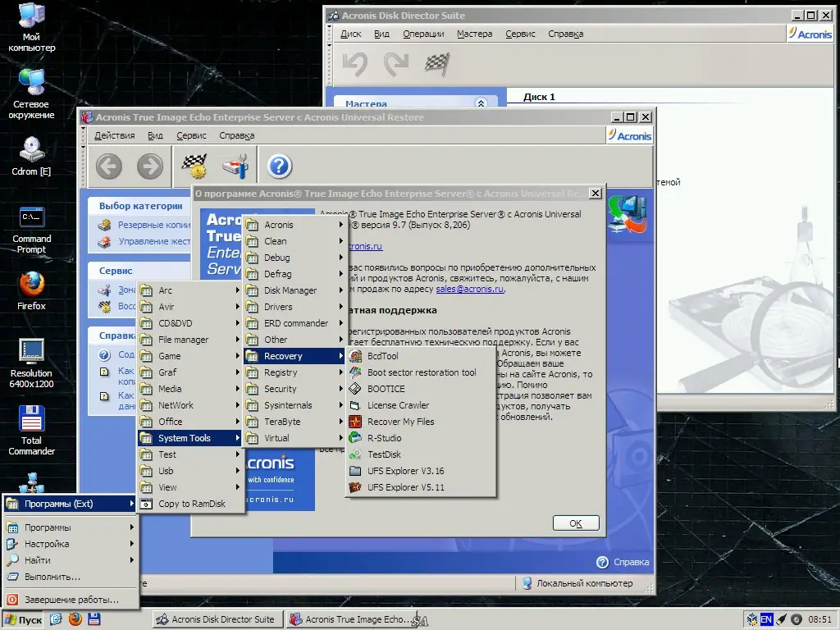This screenshot has width=840, height=630.
Task: Open My Computer desktop icon
Action: 31,27
